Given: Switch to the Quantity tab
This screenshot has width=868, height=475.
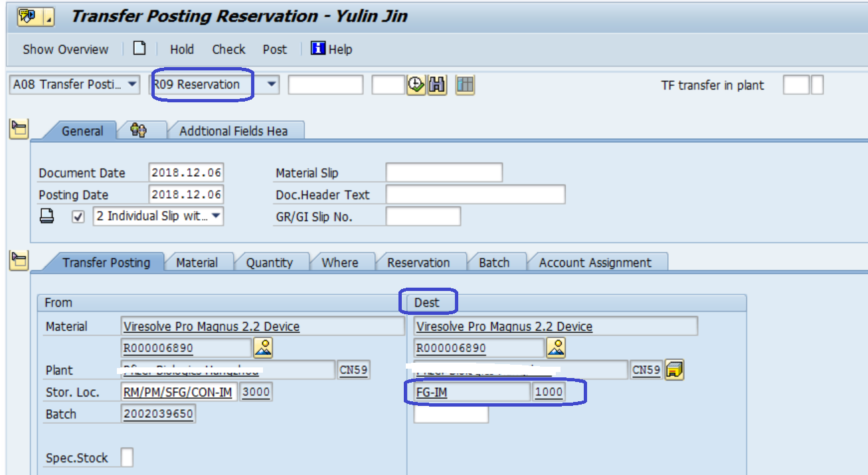Looking at the screenshot, I should click(x=269, y=262).
